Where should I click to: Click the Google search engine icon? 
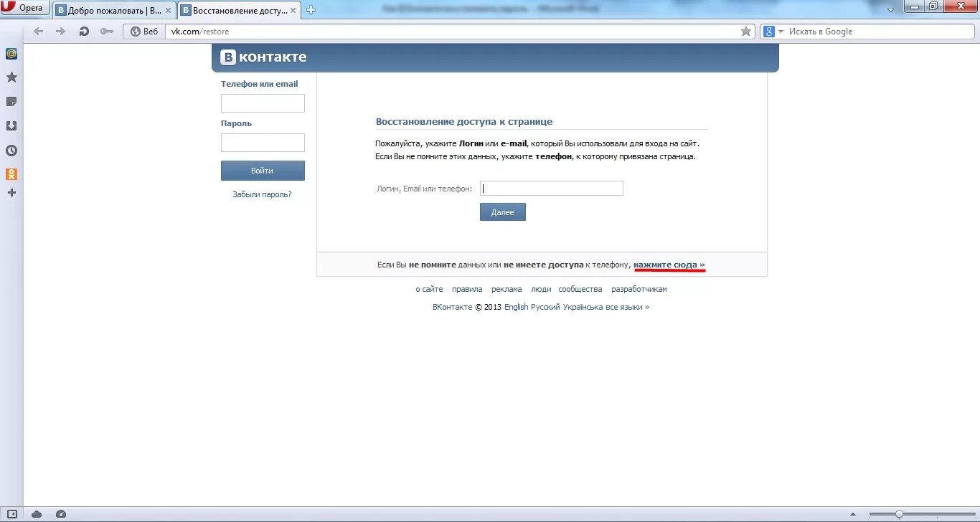[769, 32]
